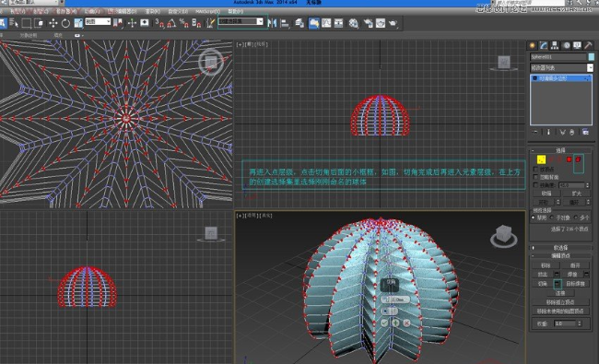This screenshot has width=599, height=364.
Task: Enable the 忽略背面 checkbox
Action: click(535, 177)
